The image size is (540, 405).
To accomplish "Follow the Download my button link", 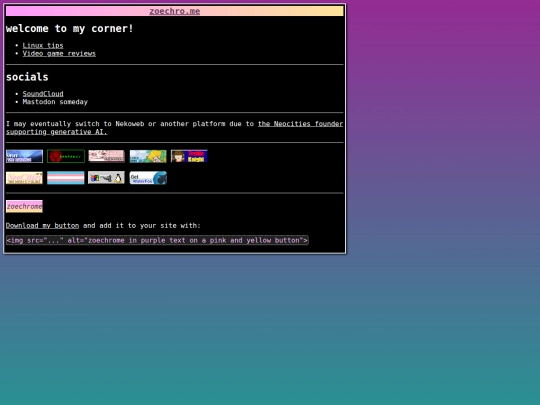I will 42,226.
